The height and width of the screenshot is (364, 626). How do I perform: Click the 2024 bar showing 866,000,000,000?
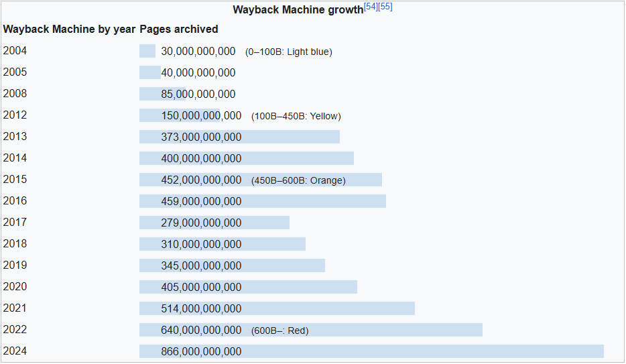pyautogui.click(x=371, y=351)
